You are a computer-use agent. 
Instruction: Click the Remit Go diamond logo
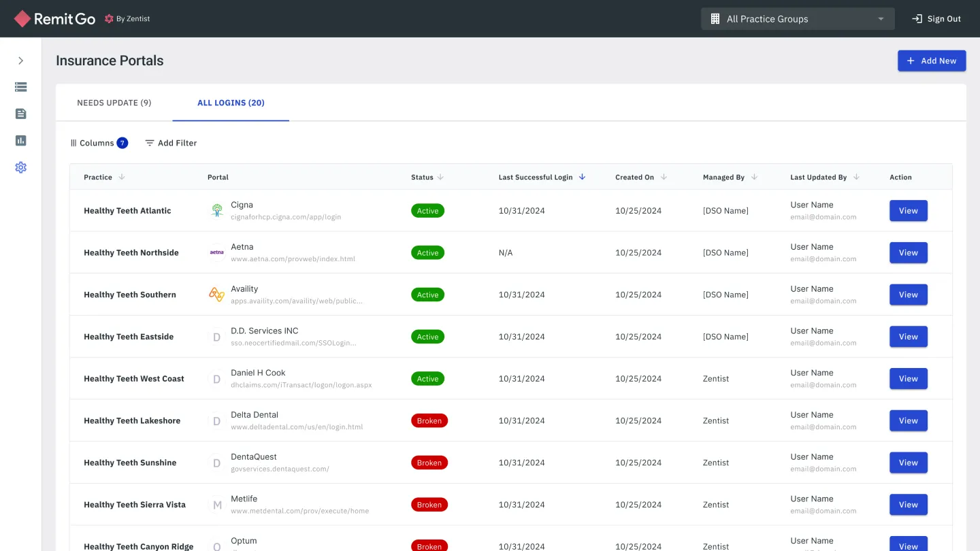click(22, 19)
